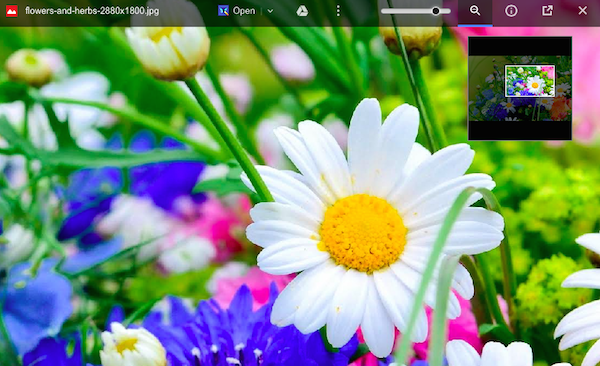The image size is (600, 366).
Task: Click the Open with app icon
Action: [223, 11]
